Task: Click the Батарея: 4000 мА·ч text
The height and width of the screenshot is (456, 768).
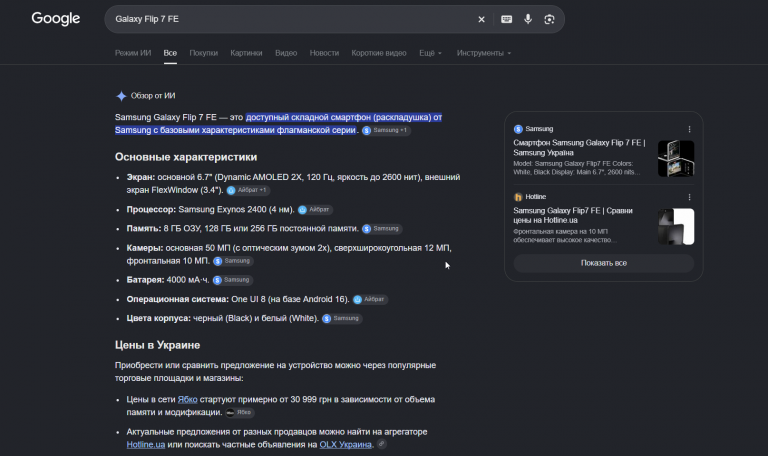Action: tap(168, 280)
